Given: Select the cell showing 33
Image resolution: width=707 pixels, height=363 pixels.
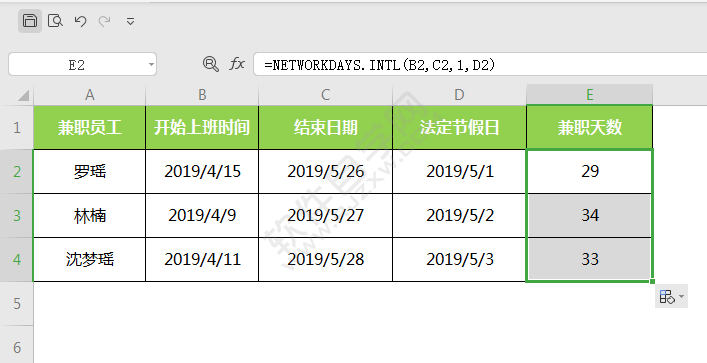Looking at the screenshot, I should coord(589,259).
